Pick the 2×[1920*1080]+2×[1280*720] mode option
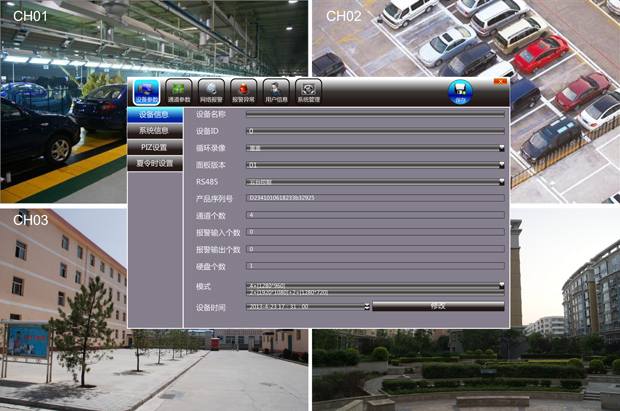Image resolution: width=620 pixels, height=411 pixels. pos(375,293)
